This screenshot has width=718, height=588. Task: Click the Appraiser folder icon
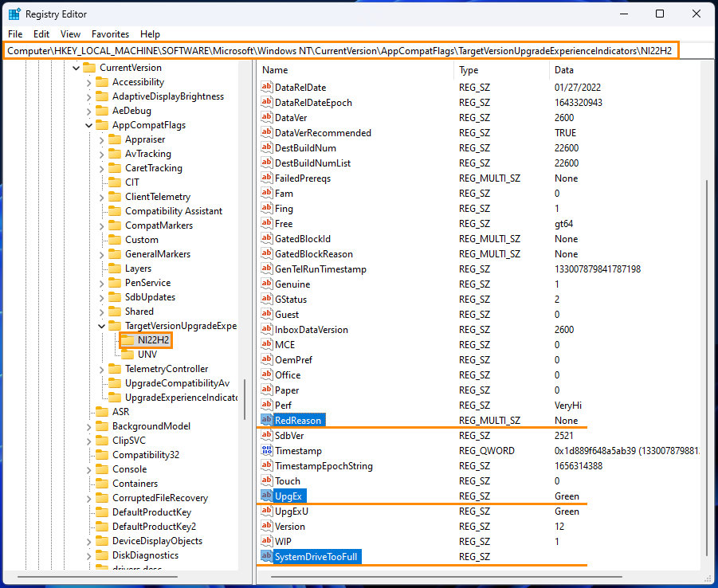[x=115, y=139]
